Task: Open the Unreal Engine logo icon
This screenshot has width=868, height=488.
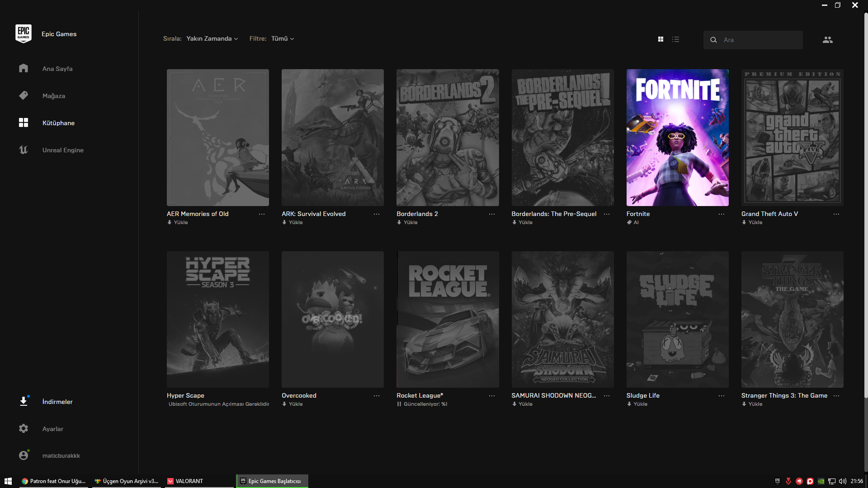Action: [24, 150]
